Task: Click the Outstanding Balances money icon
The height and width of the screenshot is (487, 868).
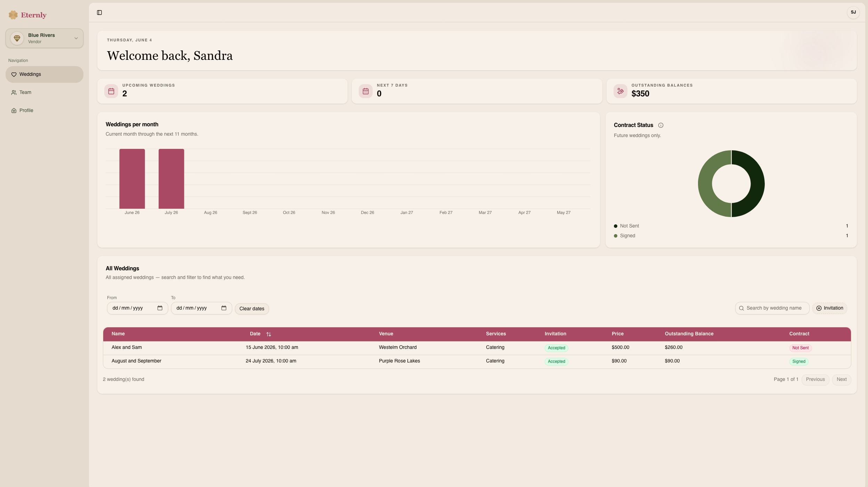Action: [620, 91]
